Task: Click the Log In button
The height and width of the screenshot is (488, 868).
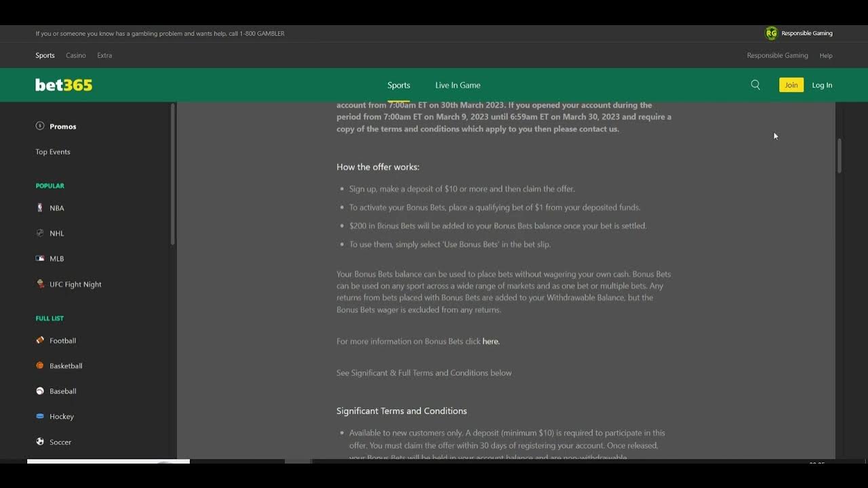Action: click(x=822, y=85)
